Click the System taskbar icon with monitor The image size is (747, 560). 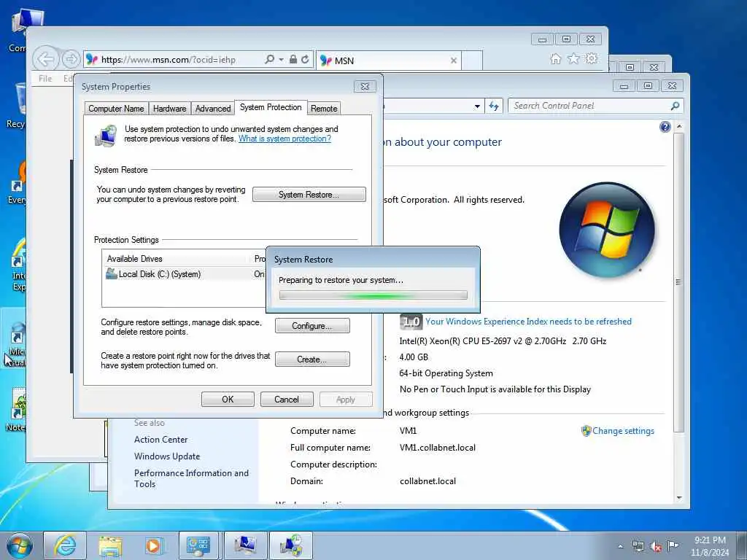245,545
